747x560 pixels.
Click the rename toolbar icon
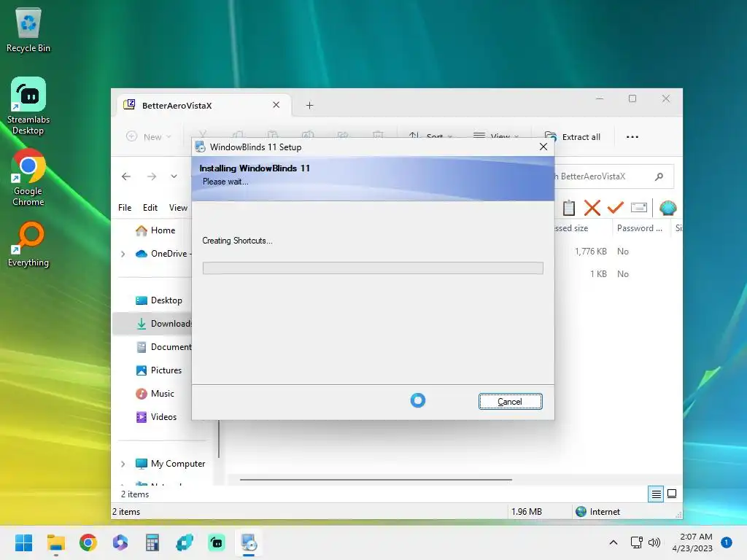(x=639, y=208)
